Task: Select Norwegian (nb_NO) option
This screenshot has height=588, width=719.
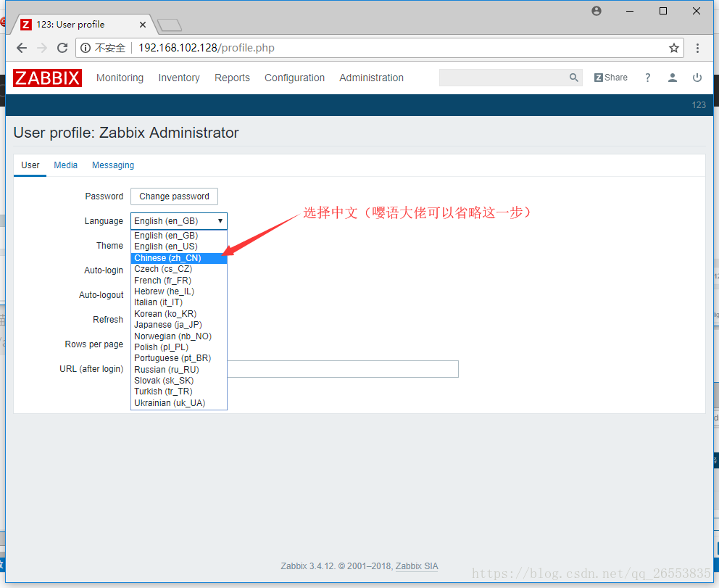Action: [179, 336]
